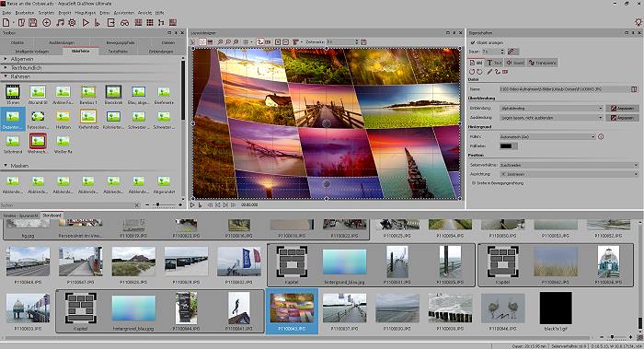Screen dimensions: 644x349
Task: Open the Ausrichtung dropdown
Action: (x=569, y=174)
